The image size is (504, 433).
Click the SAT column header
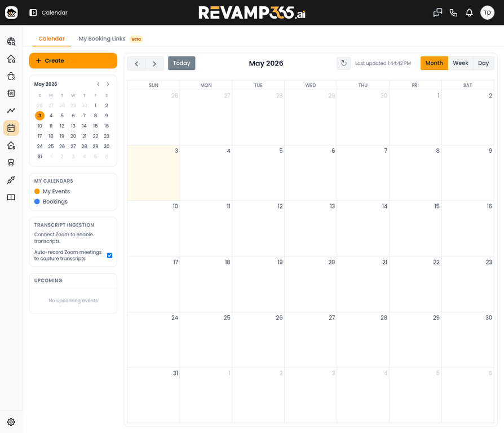point(468,85)
